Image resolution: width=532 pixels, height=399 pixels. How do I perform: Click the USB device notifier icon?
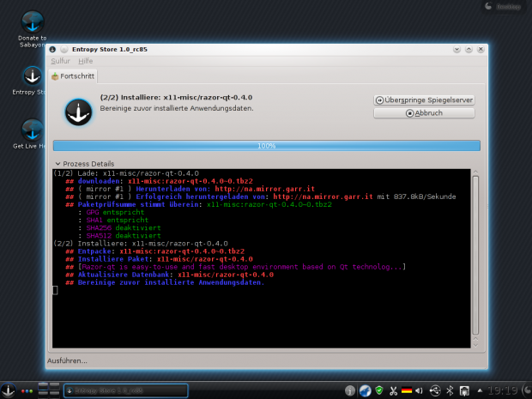[x=435, y=391]
